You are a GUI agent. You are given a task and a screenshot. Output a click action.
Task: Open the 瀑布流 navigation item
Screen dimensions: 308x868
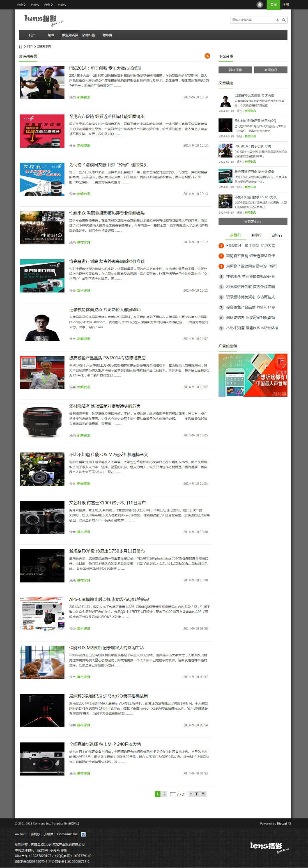click(x=107, y=35)
